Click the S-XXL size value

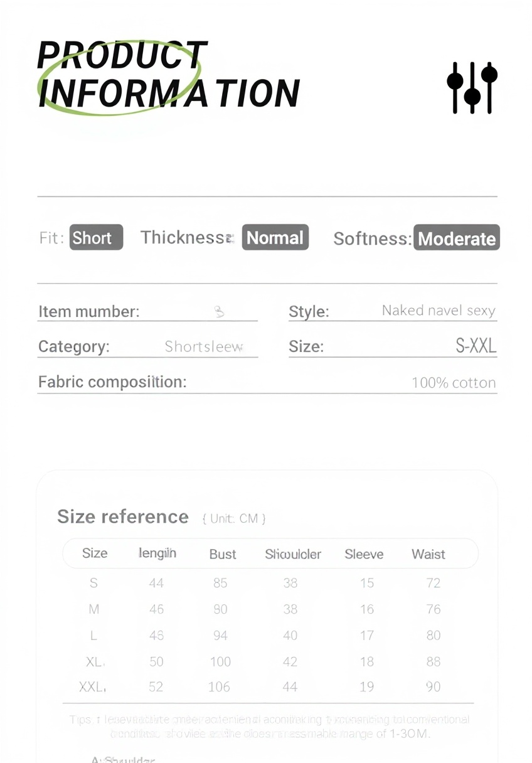(x=475, y=346)
